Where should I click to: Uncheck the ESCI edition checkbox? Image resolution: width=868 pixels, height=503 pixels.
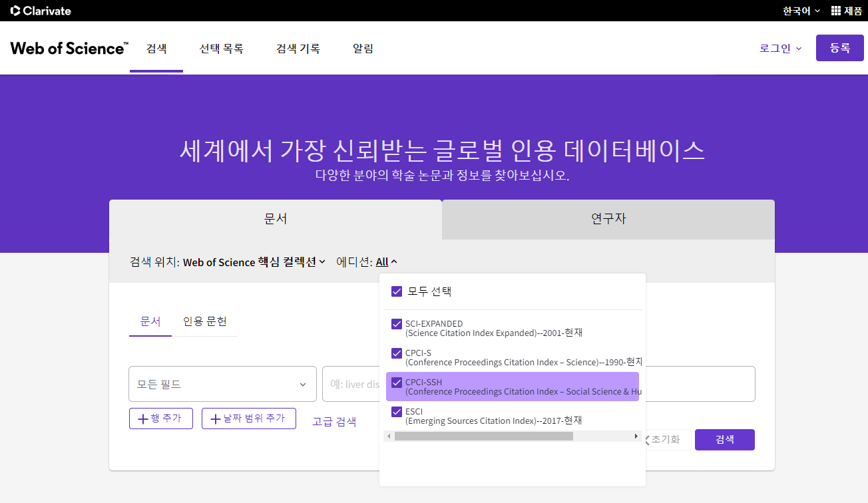(397, 412)
